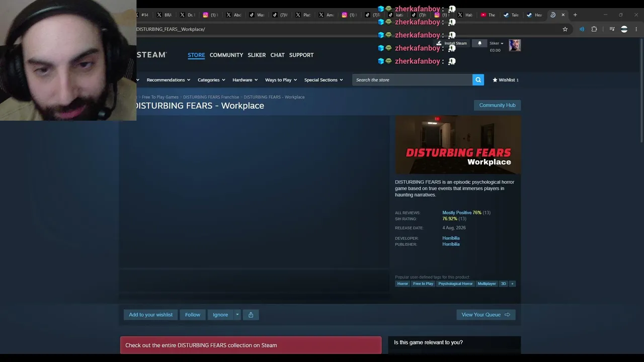Click the 4 Aug, 2026 release date

454,228
